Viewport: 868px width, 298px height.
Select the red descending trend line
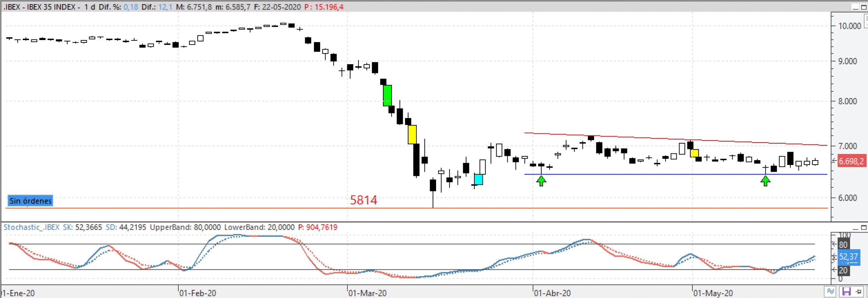(x=676, y=139)
